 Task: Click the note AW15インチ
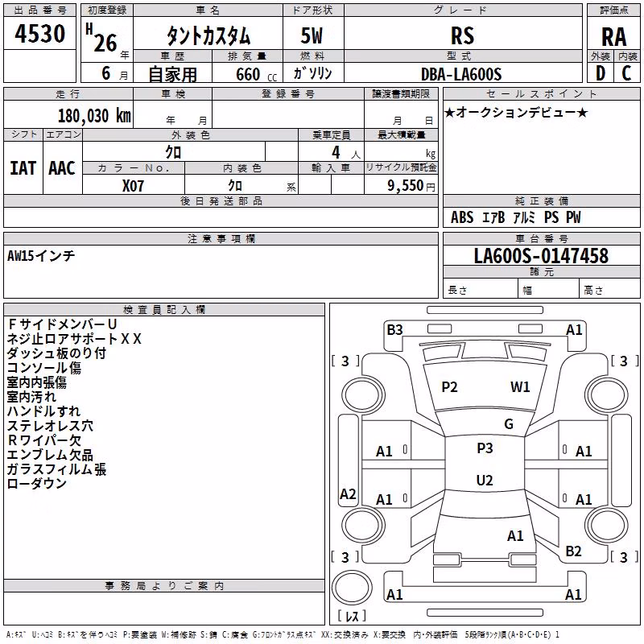click(41, 256)
